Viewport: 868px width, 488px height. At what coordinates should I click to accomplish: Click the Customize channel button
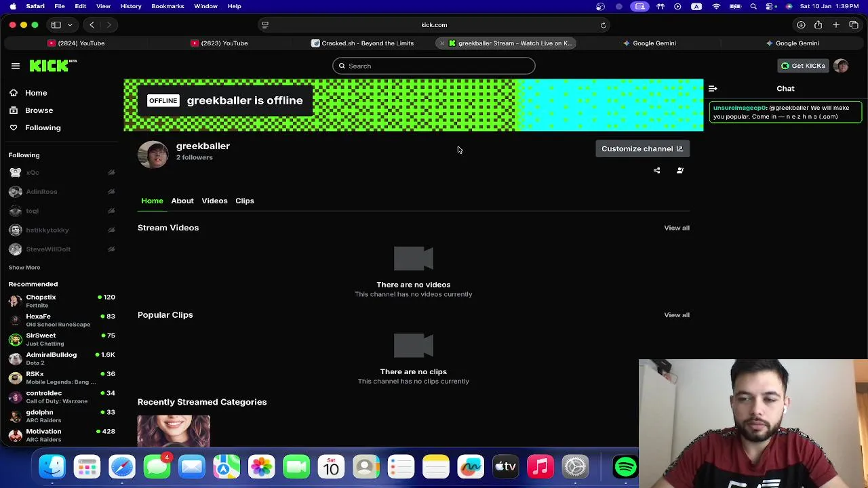point(642,149)
